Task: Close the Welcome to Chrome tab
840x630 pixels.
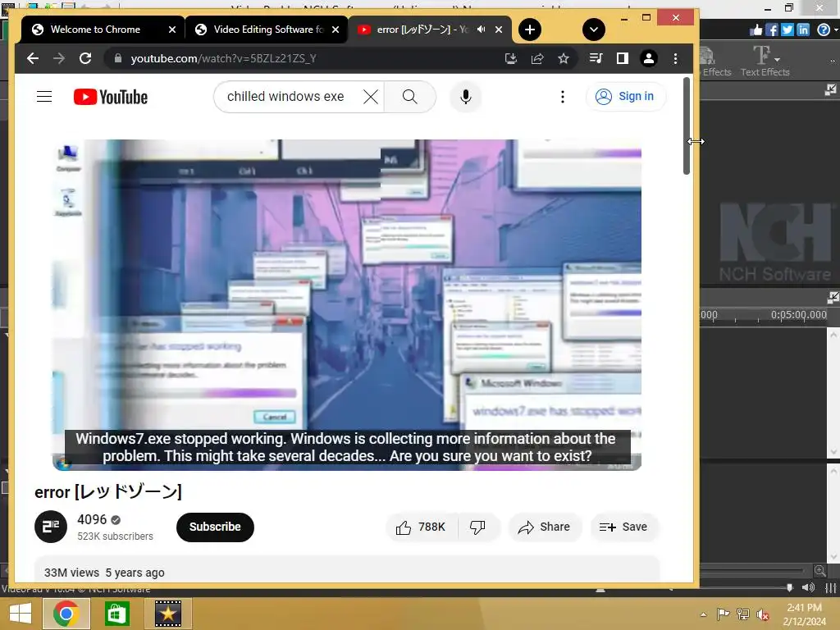Action: pos(172,30)
